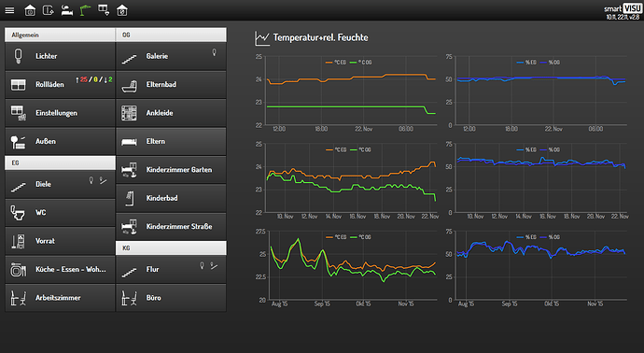This screenshot has width=644, height=353.
Task: Click the chart icon next to Temperatur+rel. Feuchte
Action: (262, 38)
